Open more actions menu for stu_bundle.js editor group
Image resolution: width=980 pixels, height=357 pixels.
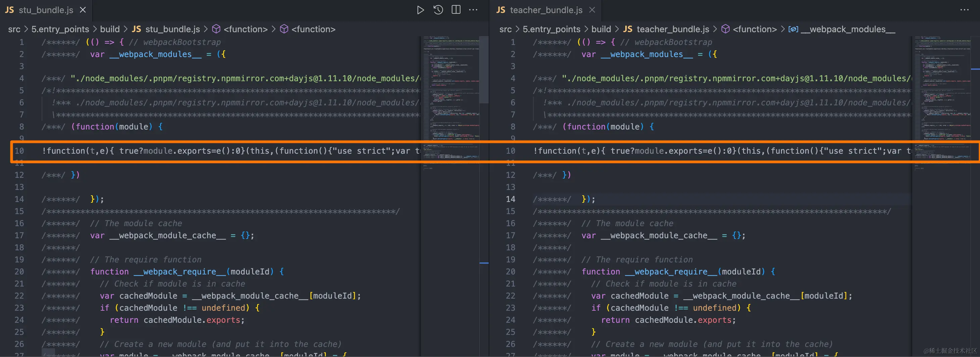[473, 10]
